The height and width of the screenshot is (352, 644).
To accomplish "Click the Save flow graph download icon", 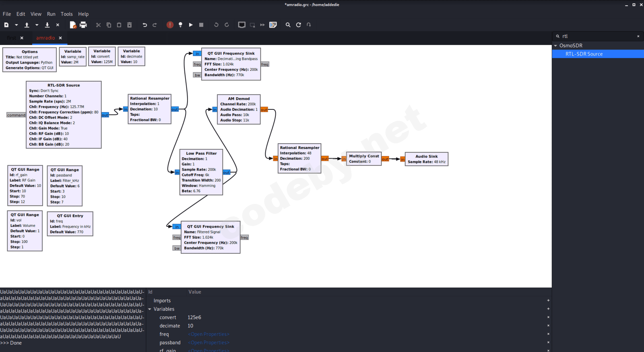I will tap(47, 25).
